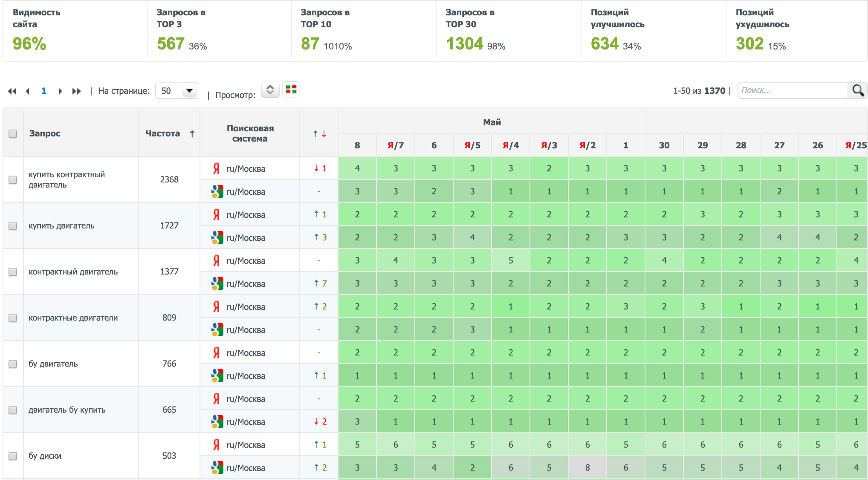The image size is (868, 480).
Task: Go to the first page of results
Action: [x=12, y=91]
